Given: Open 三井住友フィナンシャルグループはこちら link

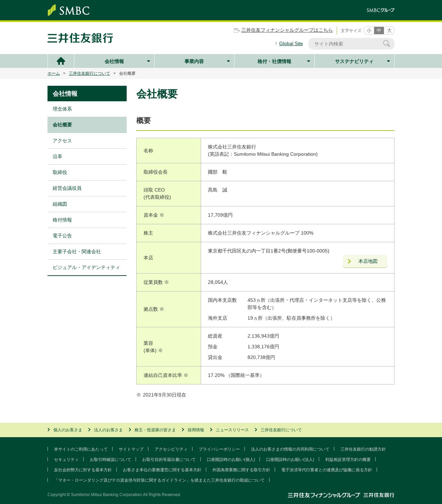Looking at the screenshot, I should pos(287,30).
